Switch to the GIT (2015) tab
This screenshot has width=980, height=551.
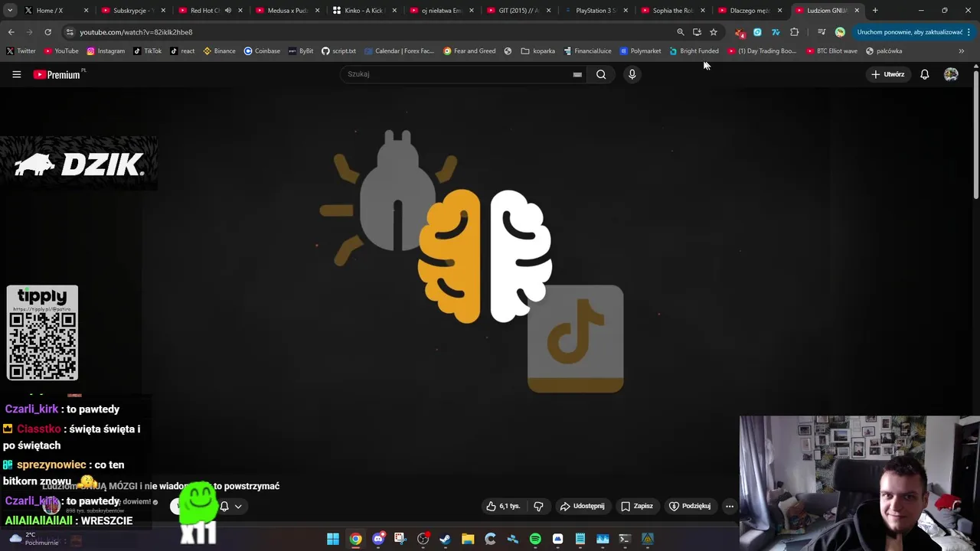coord(518,11)
